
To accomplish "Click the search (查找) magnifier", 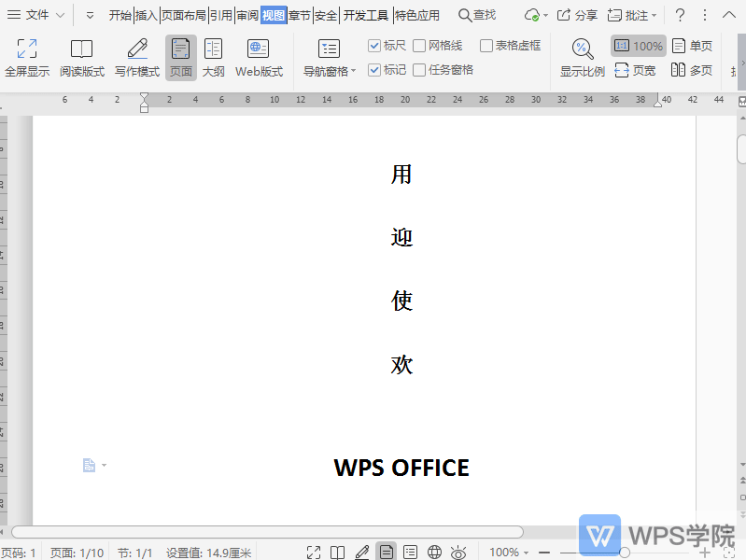I will [464, 15].
